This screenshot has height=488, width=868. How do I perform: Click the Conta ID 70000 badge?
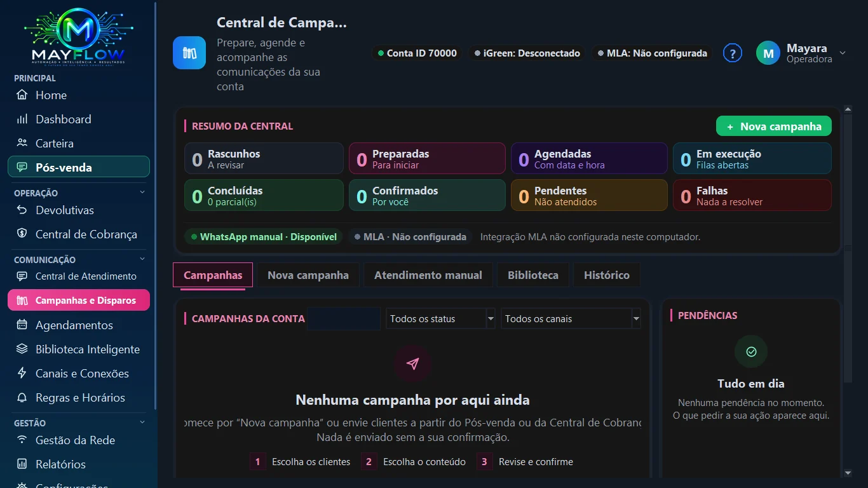pyautogui.click(x=417, y=53)
